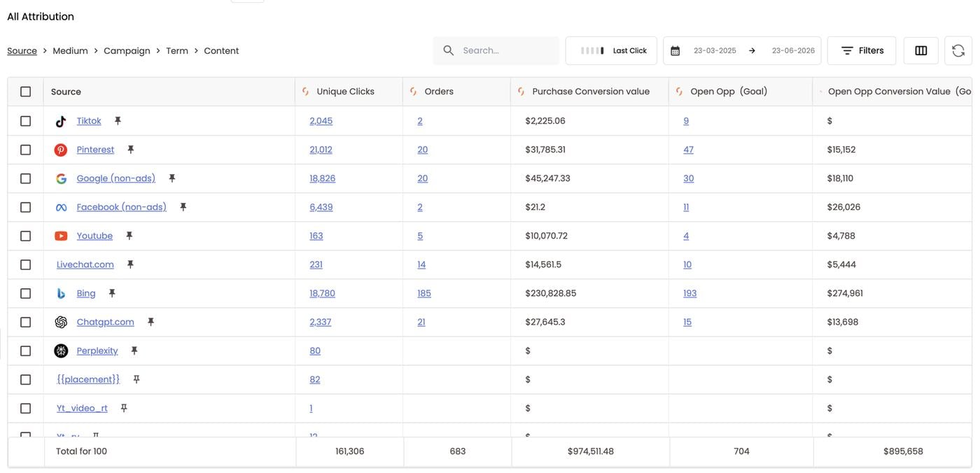Open the Livechat.com source link

pos(85,264)
